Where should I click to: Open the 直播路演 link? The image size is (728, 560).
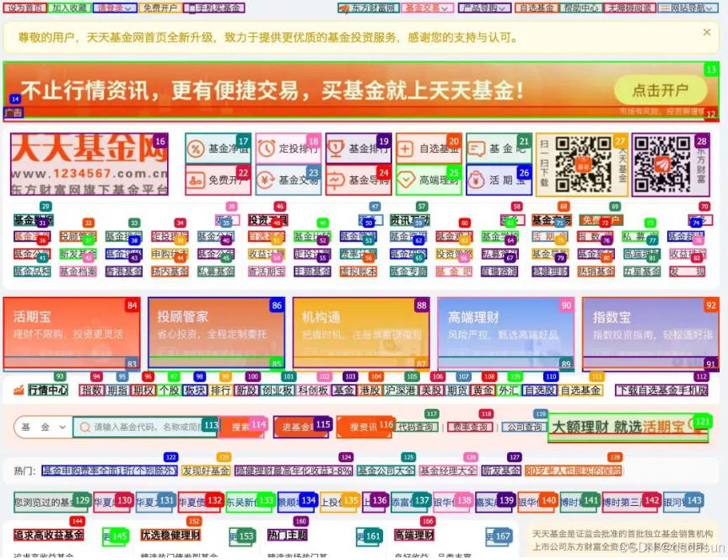pos(499,272)
